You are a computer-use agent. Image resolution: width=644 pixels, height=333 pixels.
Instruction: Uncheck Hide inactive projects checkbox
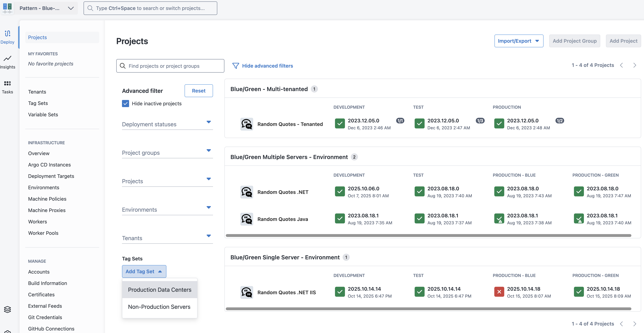pos(126,104)
